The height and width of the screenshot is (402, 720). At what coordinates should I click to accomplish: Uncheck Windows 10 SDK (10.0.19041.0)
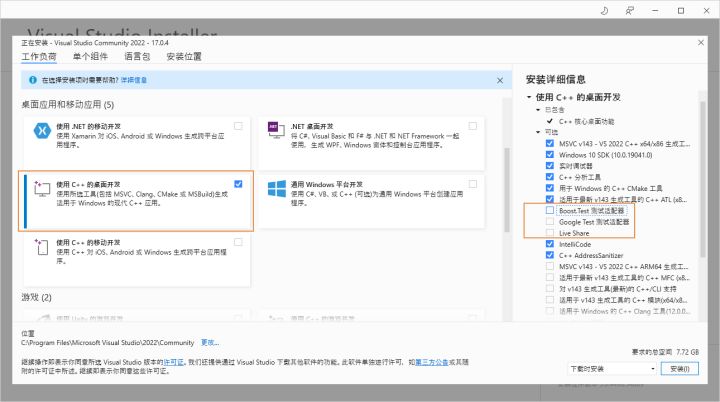(550, 154)
